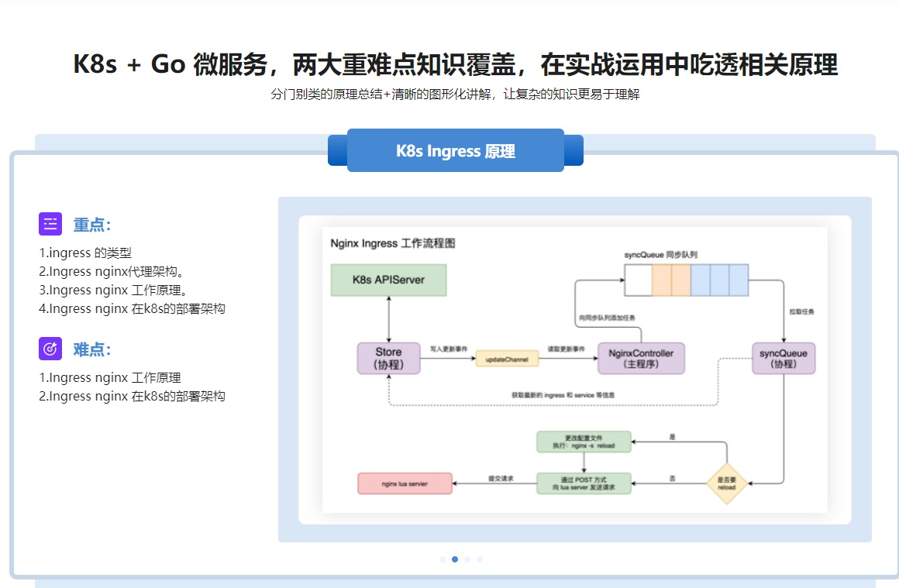Select the highlighted active carousel dot

455,559
